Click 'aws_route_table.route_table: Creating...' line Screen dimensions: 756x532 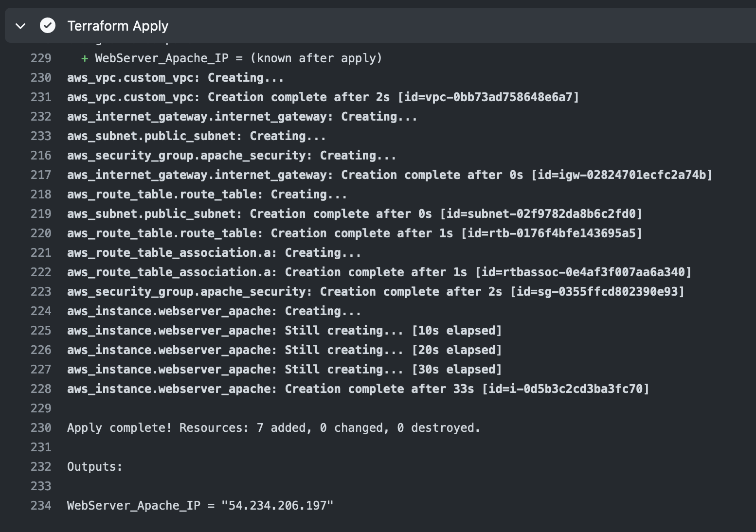[x=207, y=195]
